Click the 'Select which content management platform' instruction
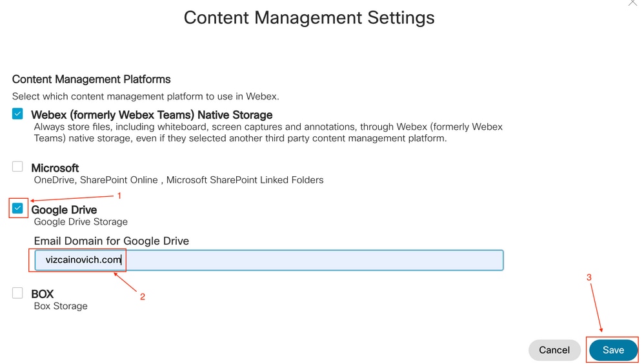 coord(145,97)
